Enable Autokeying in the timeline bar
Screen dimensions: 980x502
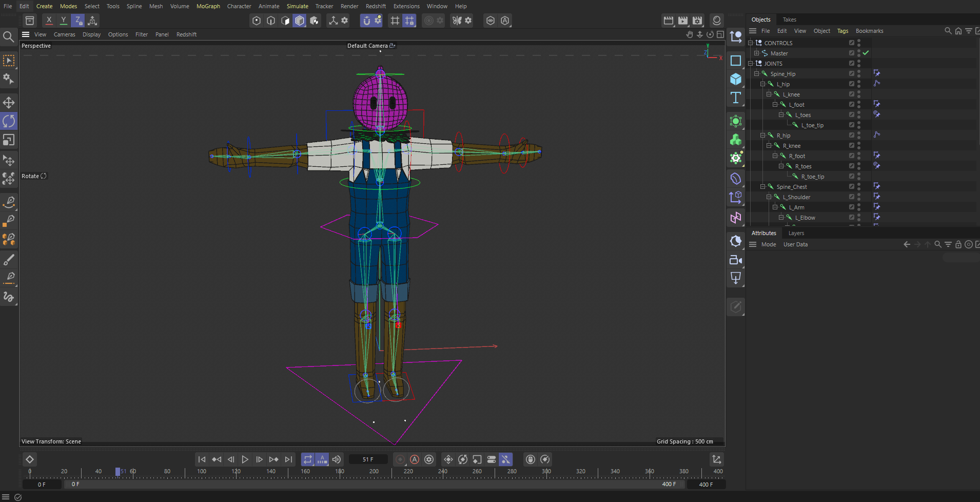[x=415, y=459]
